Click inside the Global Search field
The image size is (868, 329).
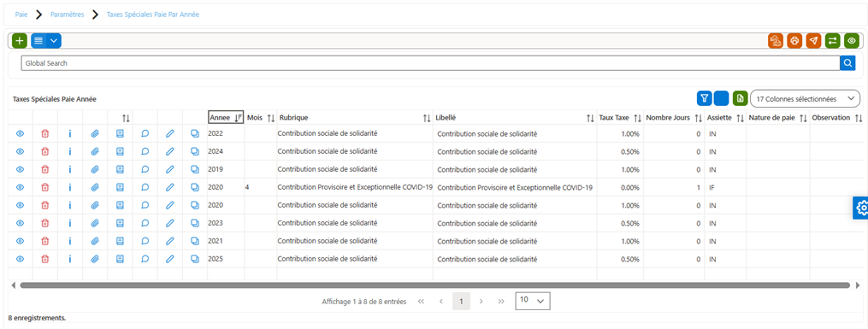tap(430, 63)
